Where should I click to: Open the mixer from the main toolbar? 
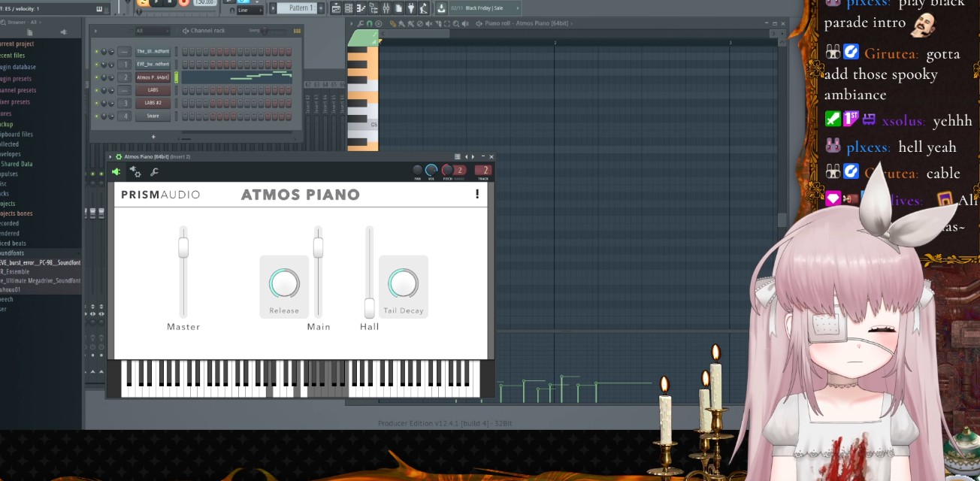pos(386,8)
